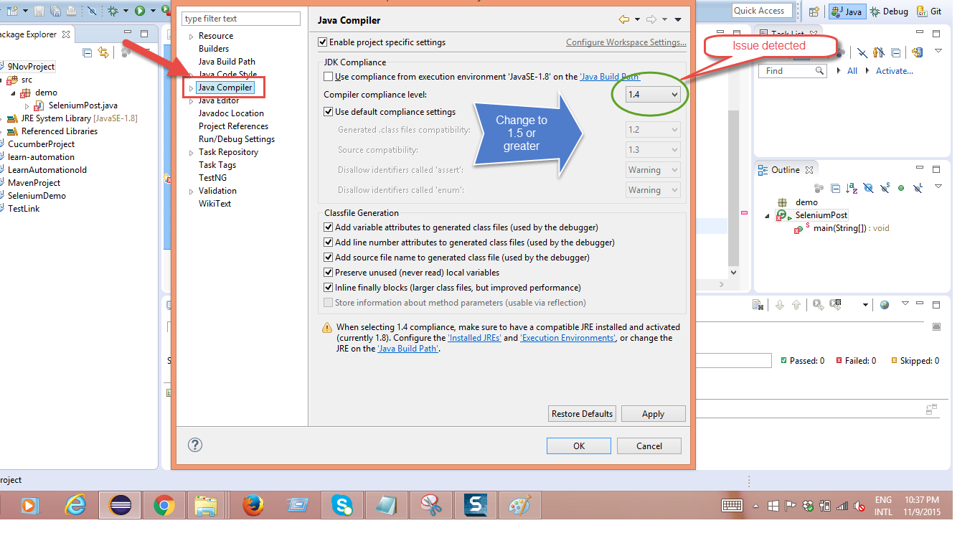Screen dimensions: 980x551
Task: Click the green Run button in toolbar
Action: click(x=140, y=11)
